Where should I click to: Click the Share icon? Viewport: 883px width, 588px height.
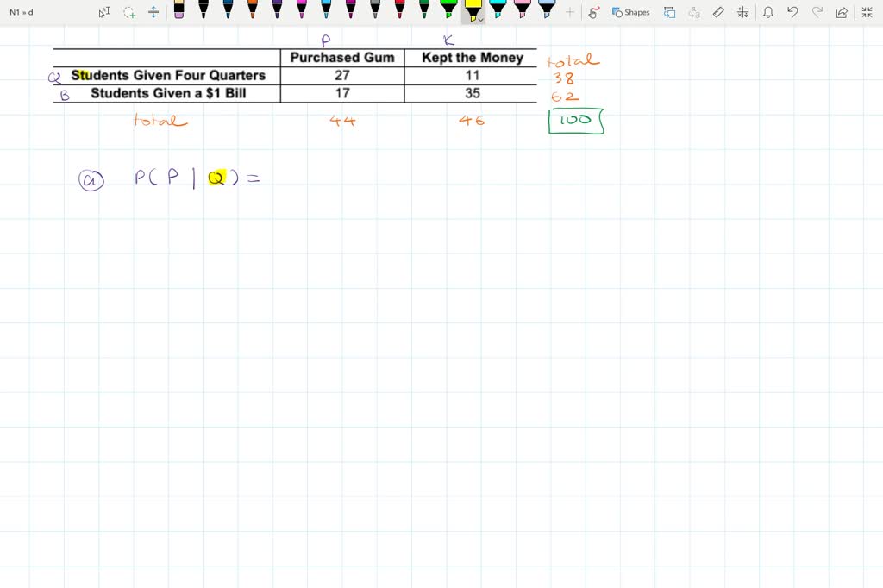tap(842, 12)
